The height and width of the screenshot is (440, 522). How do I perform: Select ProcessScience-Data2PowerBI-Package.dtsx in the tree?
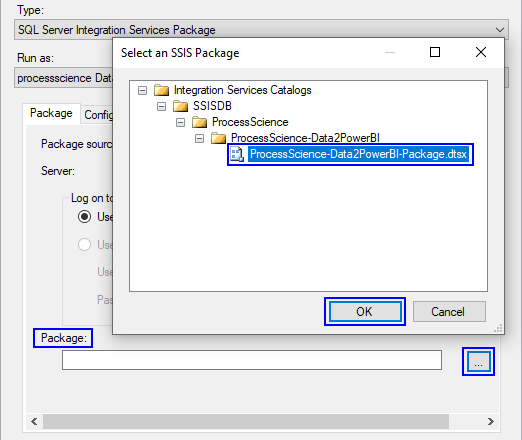(358, 154)
